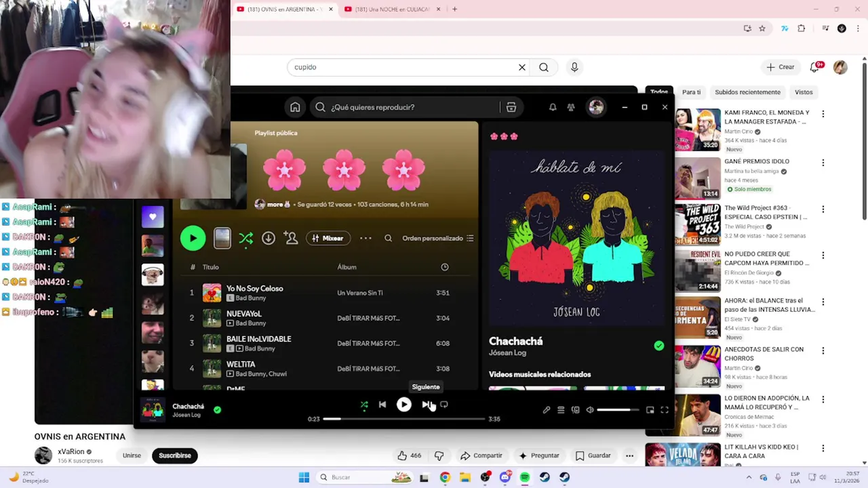Screen dimensions: 868x488
Task: Click the Mixear button
Action: click(328, 238)
